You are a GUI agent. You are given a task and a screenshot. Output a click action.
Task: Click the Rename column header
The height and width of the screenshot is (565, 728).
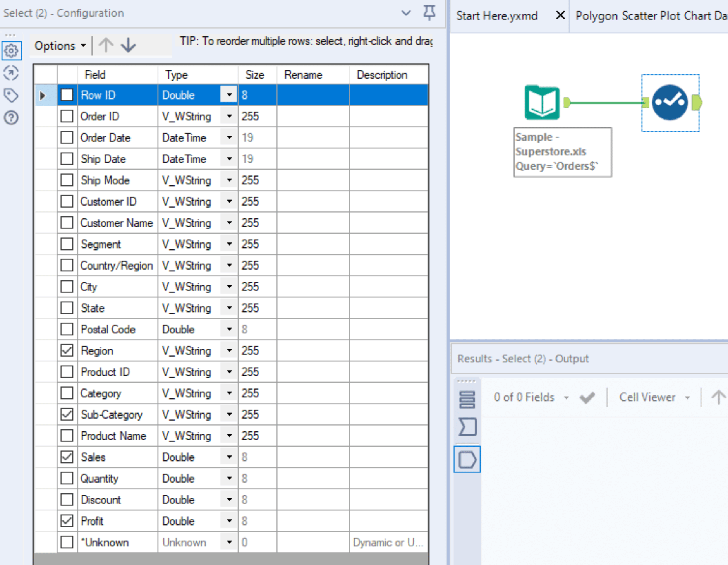point(313,74)
